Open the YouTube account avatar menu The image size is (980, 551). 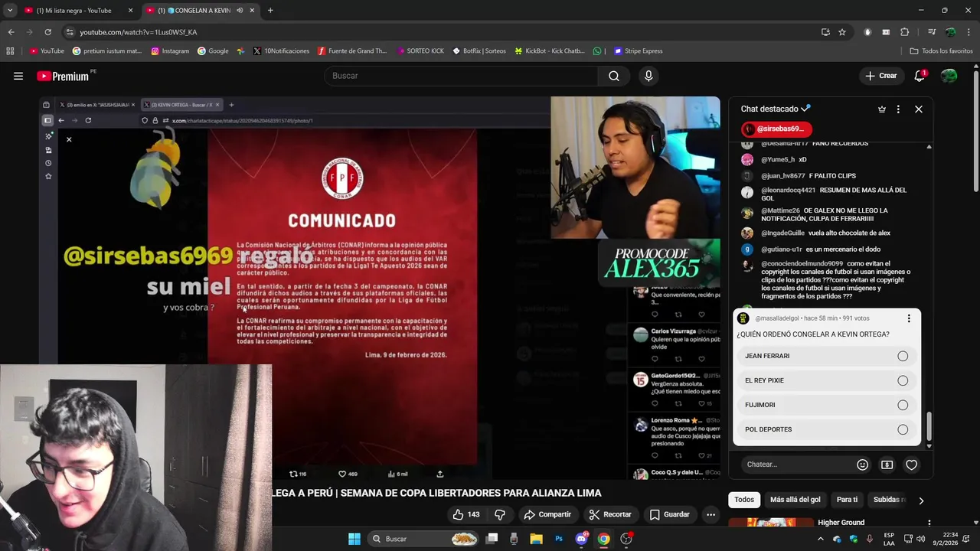click(x=949, y=76)
